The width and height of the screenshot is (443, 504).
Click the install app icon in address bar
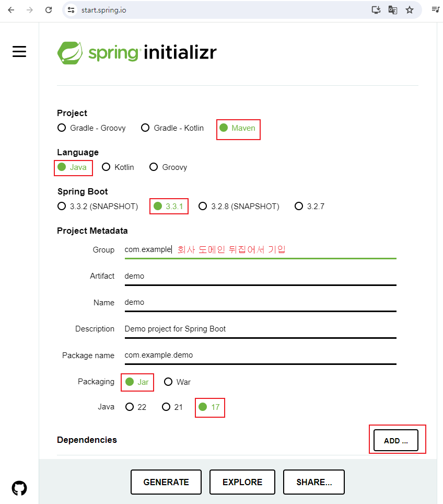point(376,9)
